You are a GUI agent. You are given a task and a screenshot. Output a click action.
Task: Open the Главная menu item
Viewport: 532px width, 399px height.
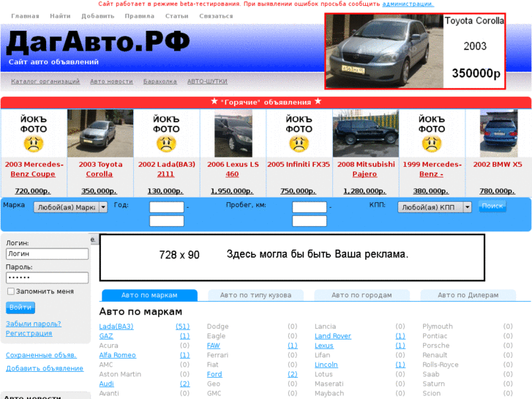tap(25, 16)
